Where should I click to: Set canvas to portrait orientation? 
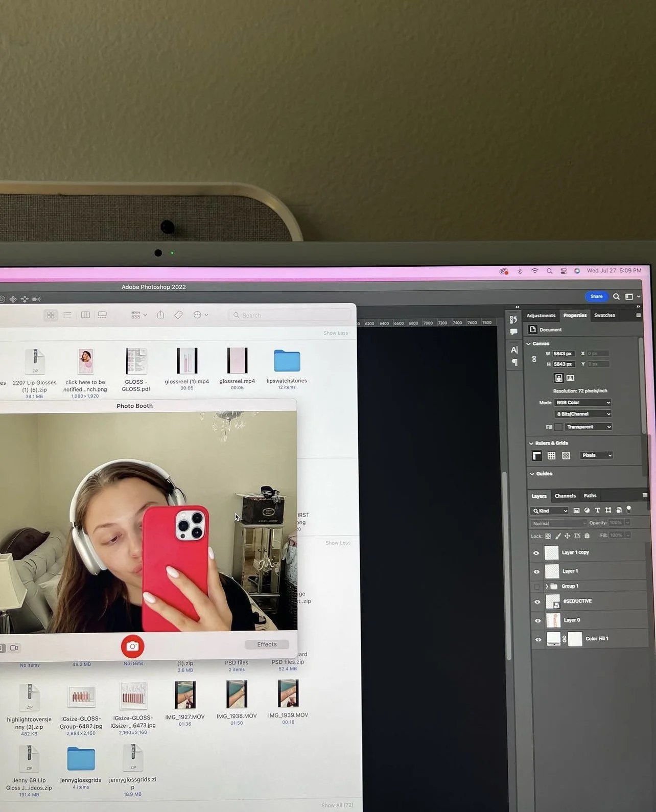coord(558,378)
